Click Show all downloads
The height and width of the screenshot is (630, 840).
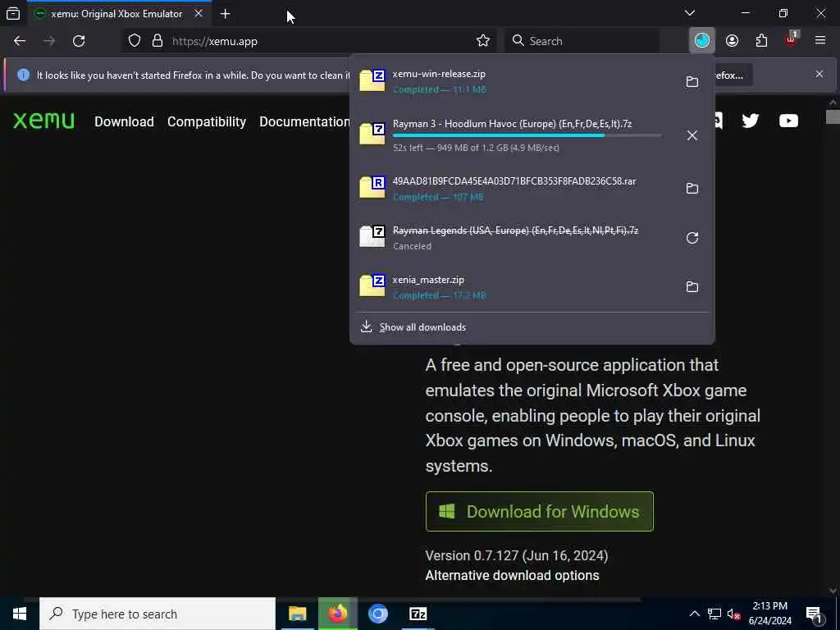tap(422, 327)
